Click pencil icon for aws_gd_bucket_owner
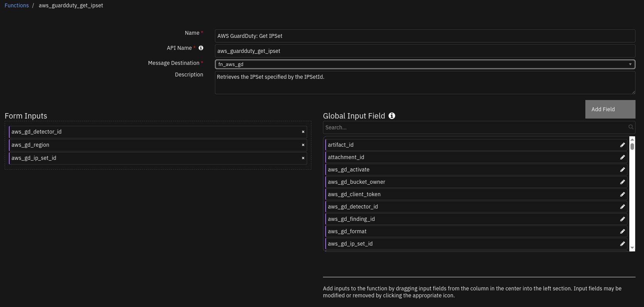This screenshot has width=644, height=307. pyautogui.click(x=622, y=182)
